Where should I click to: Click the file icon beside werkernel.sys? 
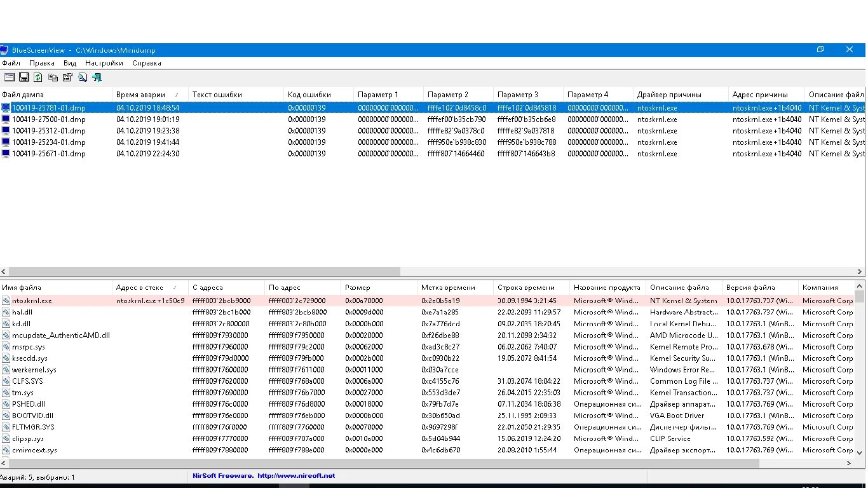[6, 369]
